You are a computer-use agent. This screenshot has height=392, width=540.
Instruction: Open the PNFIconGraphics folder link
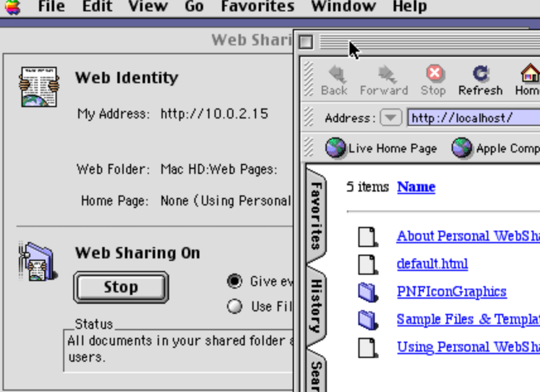(x=452, y=292)
